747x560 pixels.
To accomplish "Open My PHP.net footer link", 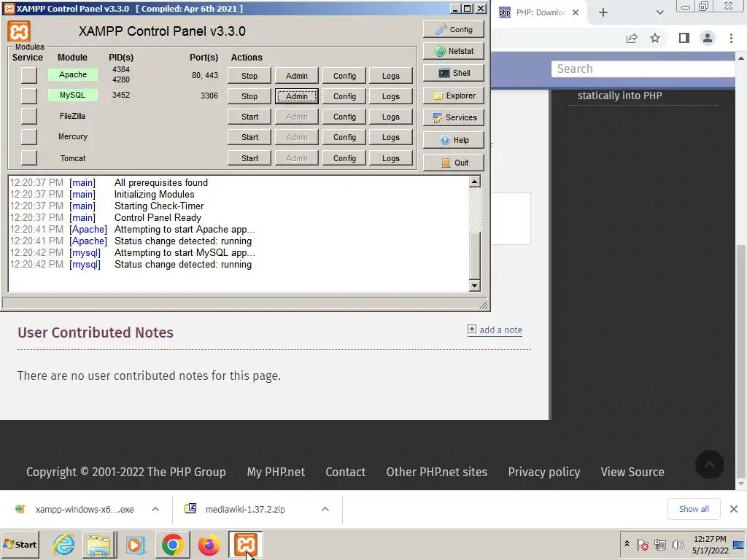I will coord(276,472).
